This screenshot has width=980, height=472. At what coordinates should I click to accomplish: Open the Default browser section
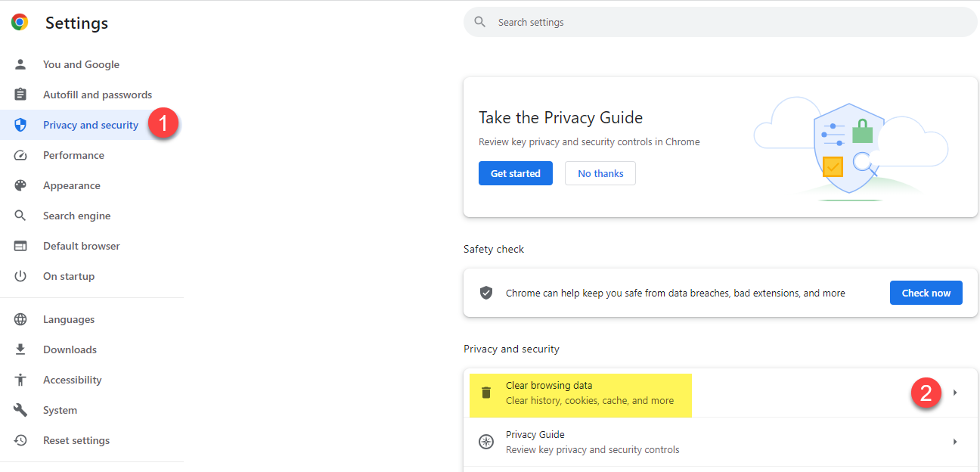[x=81, y=246]
